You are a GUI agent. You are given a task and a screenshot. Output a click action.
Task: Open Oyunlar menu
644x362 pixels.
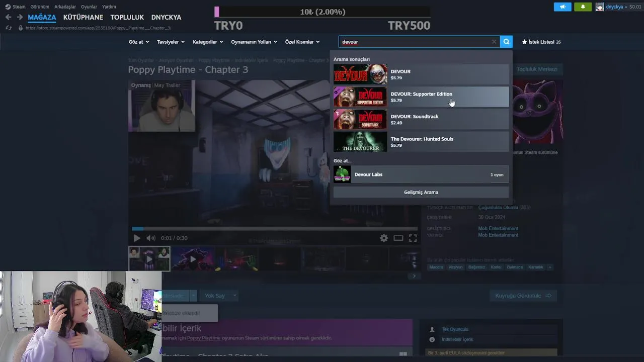(89, 7)
